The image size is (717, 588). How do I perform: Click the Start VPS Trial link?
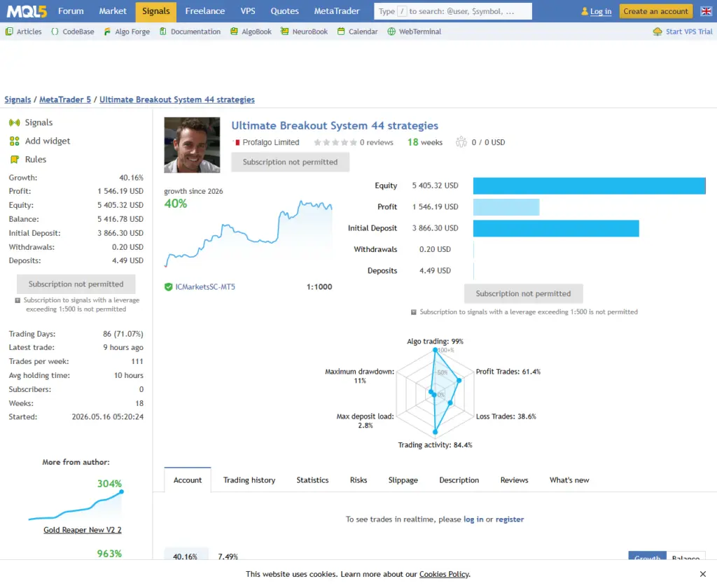point(689,31)
